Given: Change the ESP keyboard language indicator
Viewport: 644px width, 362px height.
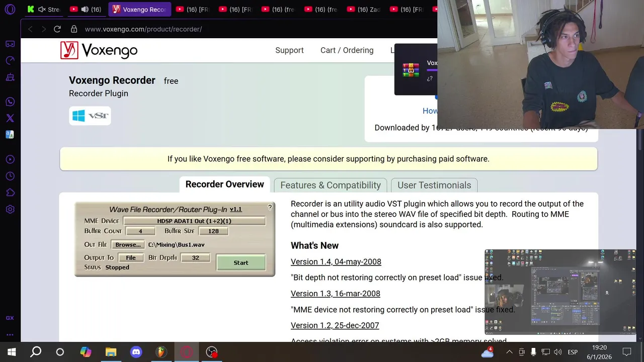Looking at the screenshot, I should [x=573, y=352].
